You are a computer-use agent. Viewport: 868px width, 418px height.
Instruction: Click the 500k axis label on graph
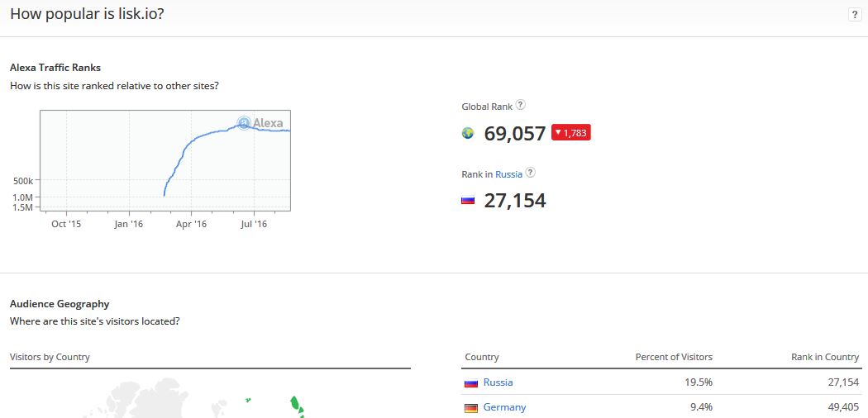(24, 181)
